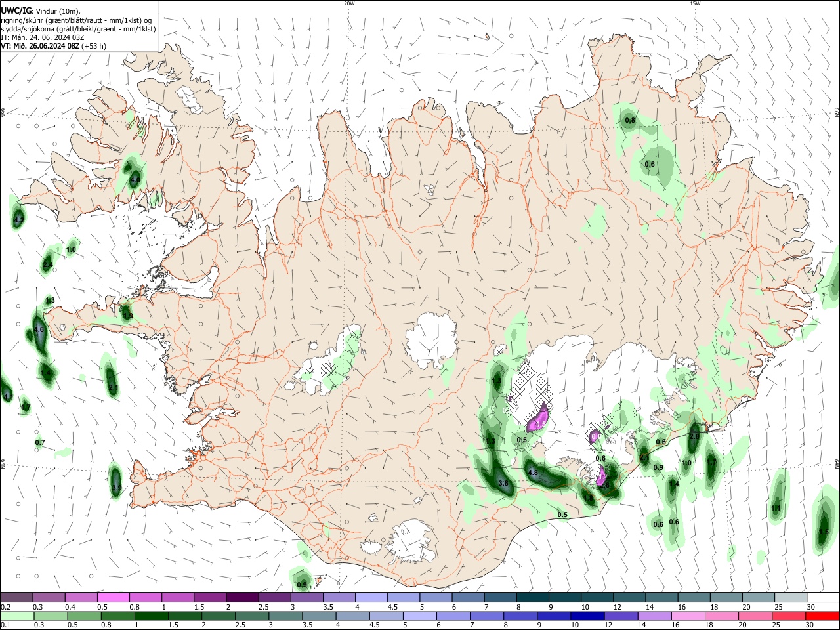
Task: Click the 0.7 precipitation value on the map
Action: tap(40, 443)
